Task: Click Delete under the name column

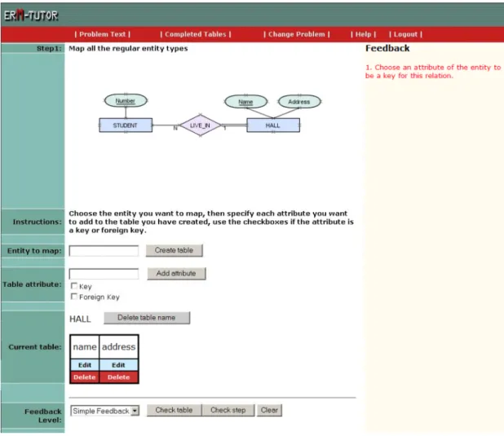Action: coord(85,377)
